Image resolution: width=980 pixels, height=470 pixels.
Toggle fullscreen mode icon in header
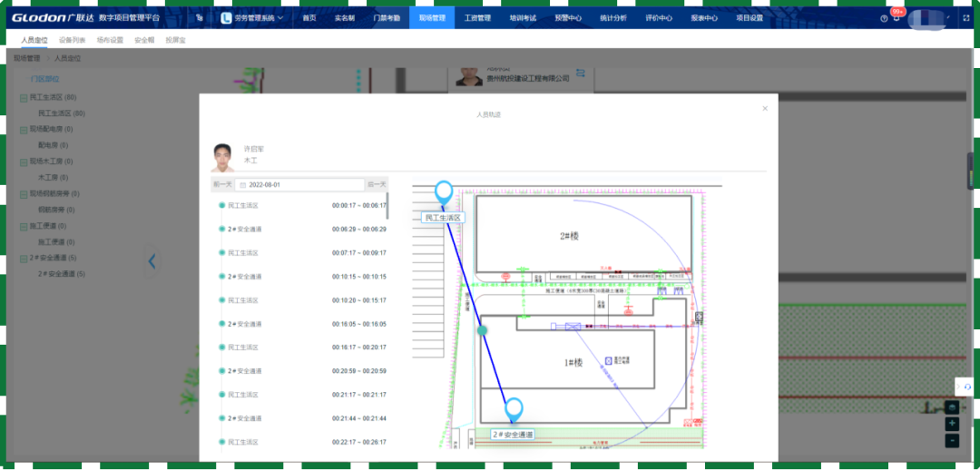(965, 18)
